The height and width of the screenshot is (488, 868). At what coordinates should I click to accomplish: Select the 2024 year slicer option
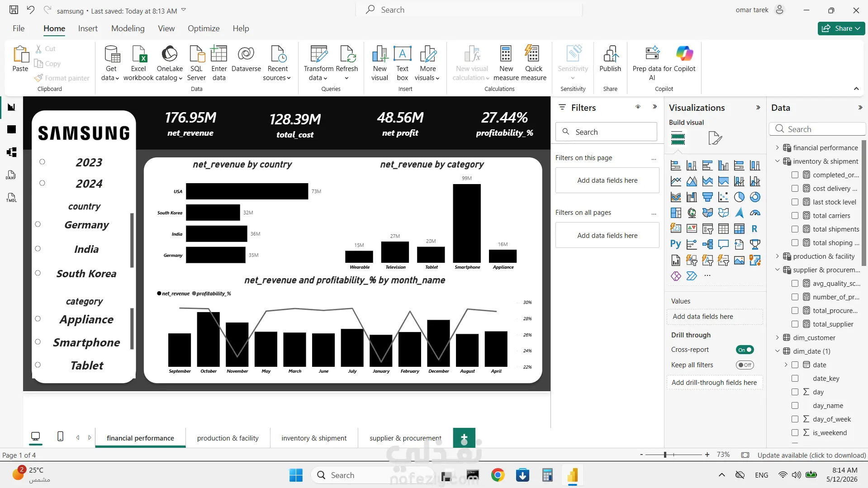pos(42,183)
